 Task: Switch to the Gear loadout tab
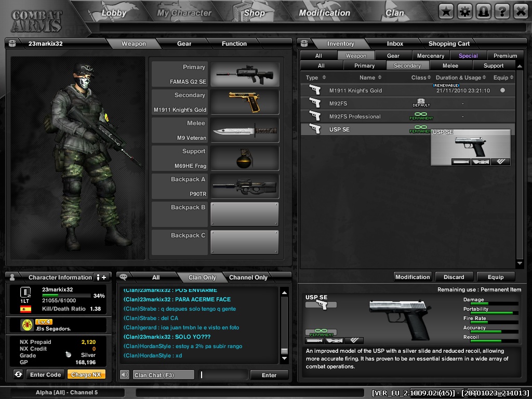click(184, 44)
